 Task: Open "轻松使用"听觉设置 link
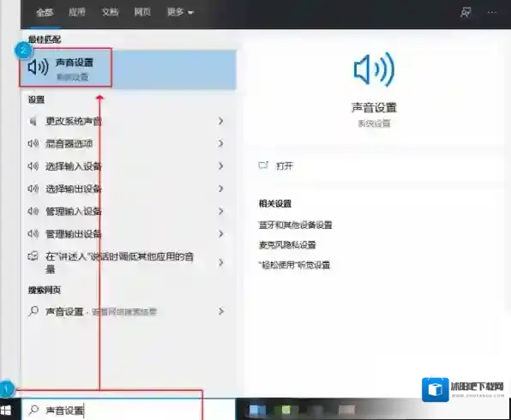[x=294, y=265]
